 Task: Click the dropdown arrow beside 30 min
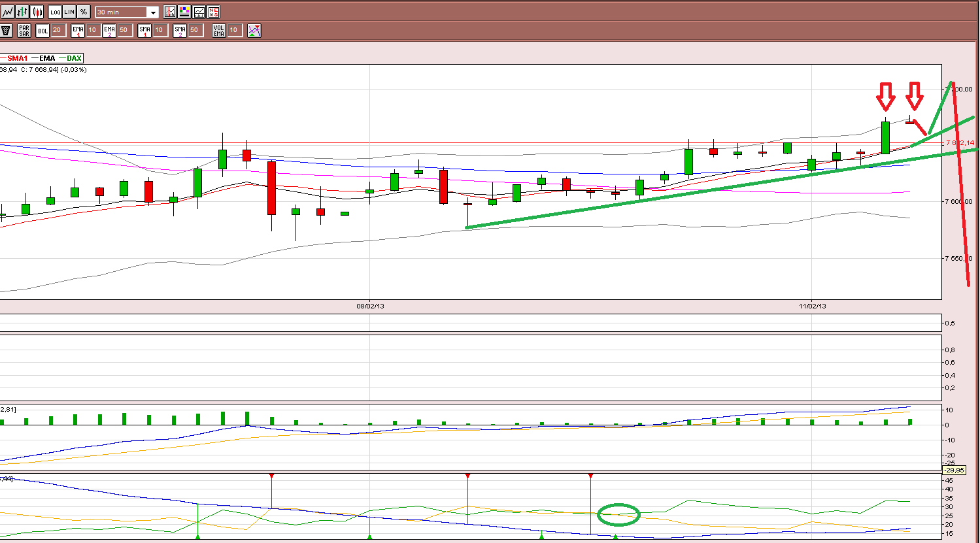tap(153, 12)
